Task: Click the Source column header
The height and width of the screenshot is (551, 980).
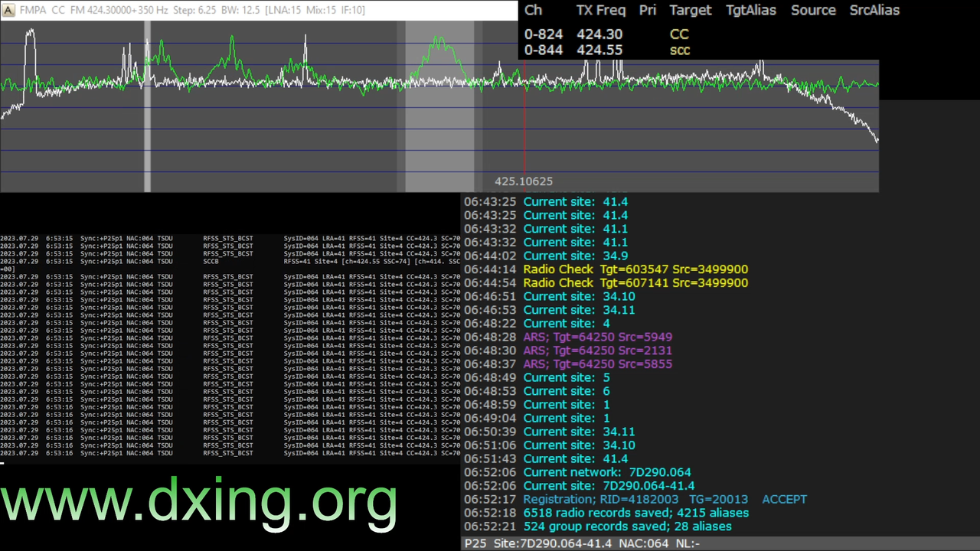Action: tap(813, 10)
